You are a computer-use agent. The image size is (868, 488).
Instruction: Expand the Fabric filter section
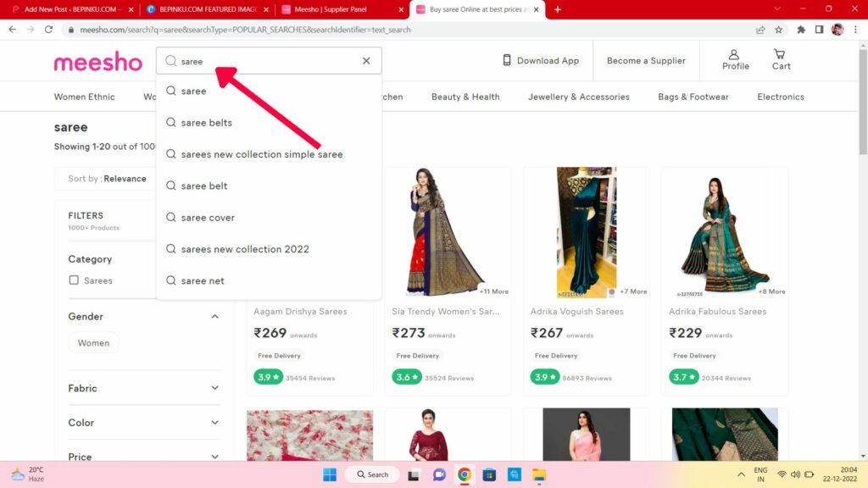click(x=214, y=388)
